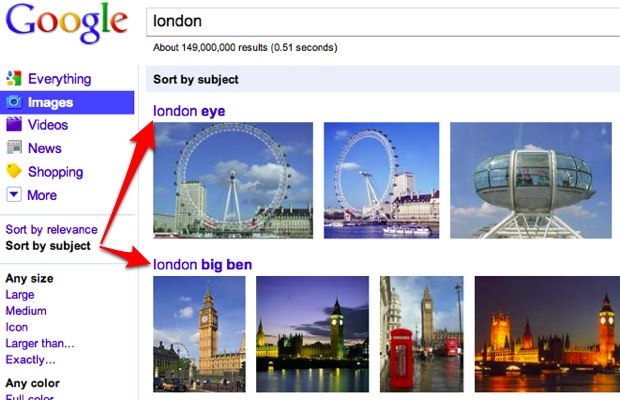Open the More search categories label
The width and height of the screenshot is (620, 400).
coord(42,195)
